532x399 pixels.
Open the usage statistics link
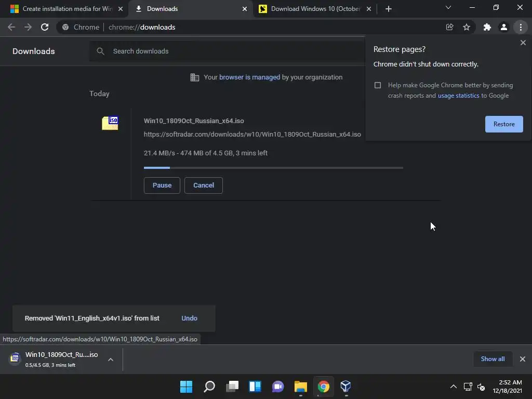pyautogui.click(x=458, y=96)
